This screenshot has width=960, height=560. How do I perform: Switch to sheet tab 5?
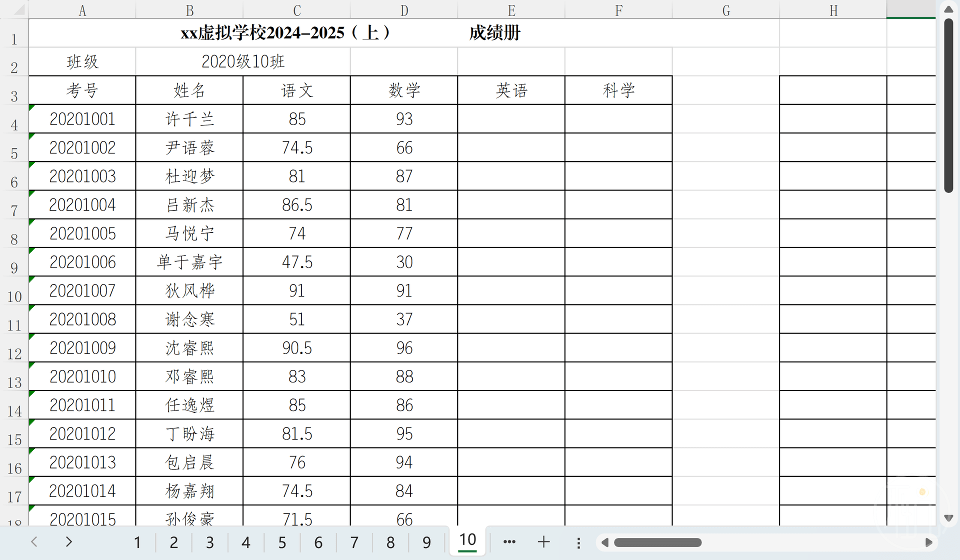282,542
